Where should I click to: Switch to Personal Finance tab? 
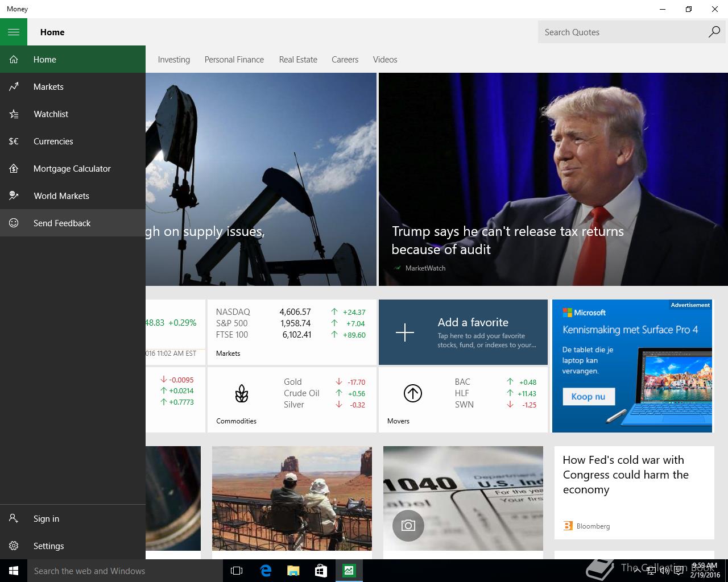click(x=234, y=60)
